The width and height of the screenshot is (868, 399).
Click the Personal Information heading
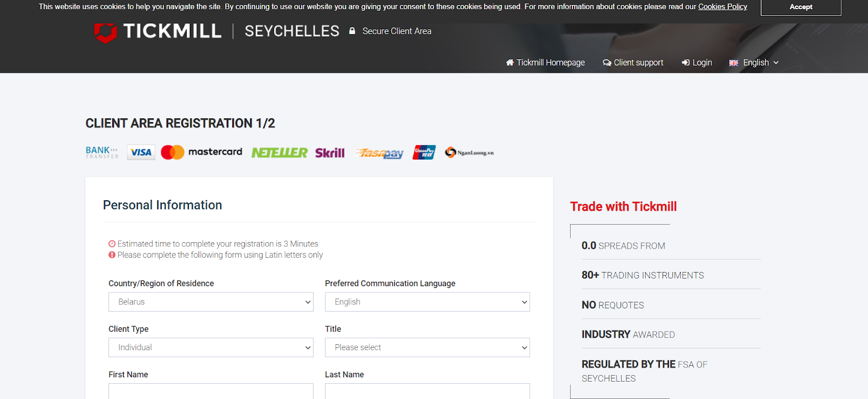pyautogui.click(x=163, y=205)
